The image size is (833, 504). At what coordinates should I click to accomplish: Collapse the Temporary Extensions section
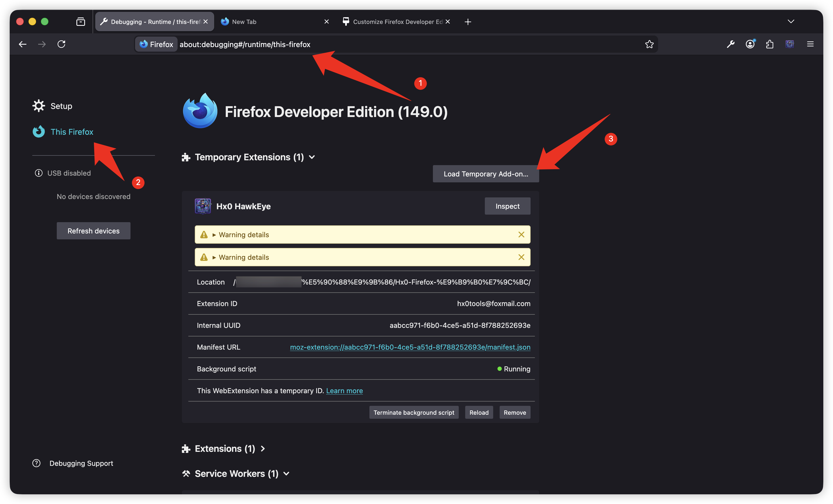(312, 157)
